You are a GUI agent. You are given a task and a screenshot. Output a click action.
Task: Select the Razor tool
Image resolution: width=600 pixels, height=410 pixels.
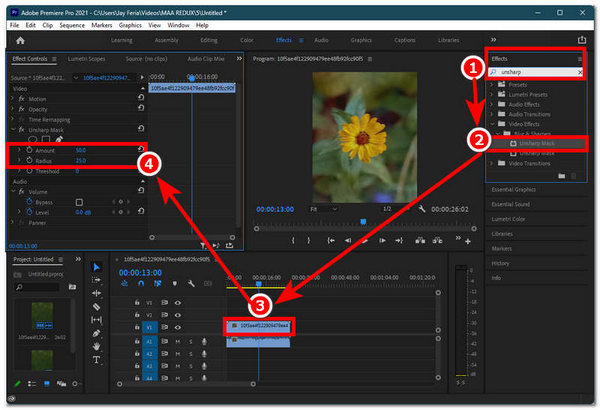click(x=96, y=306)
